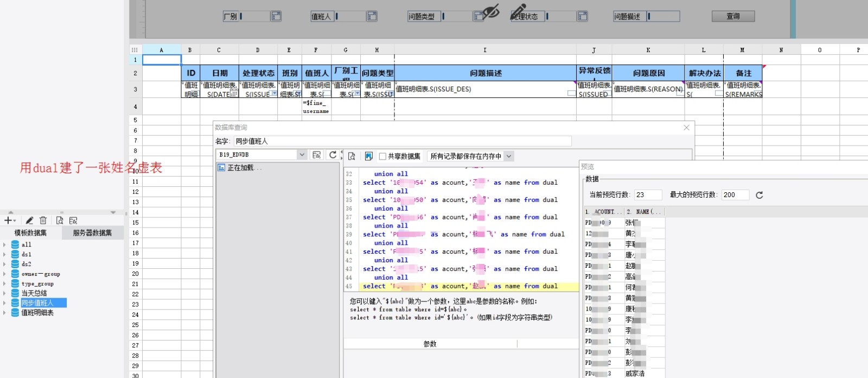
Task: Edit the 当前预览行数 field showing 23
Action: (x=648, y=195)
